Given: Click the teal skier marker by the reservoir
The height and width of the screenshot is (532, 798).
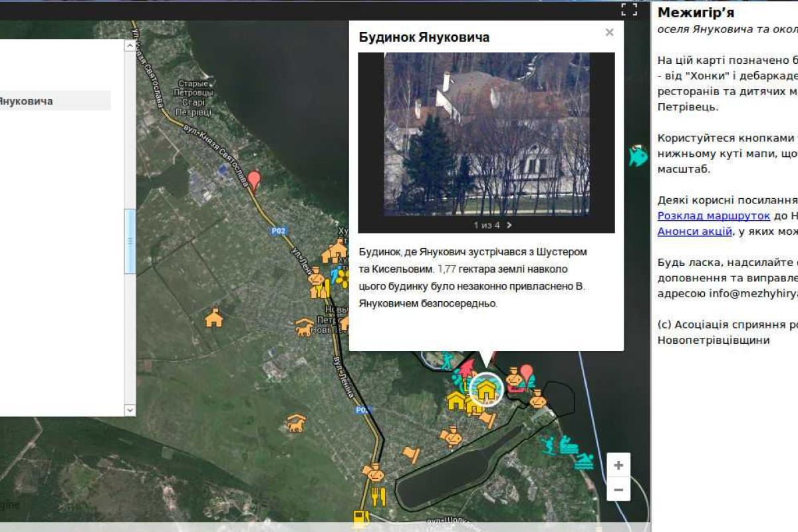Looking at the screenshot, I should tap(549, 445).
